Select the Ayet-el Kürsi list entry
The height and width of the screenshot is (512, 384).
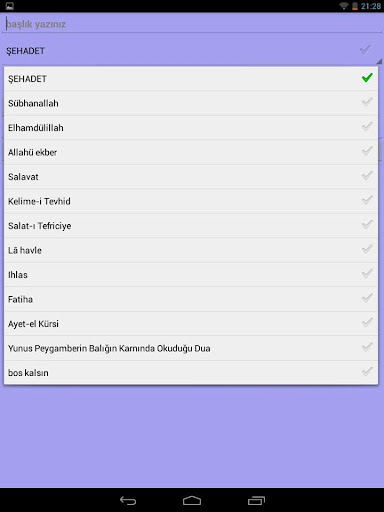191,323
